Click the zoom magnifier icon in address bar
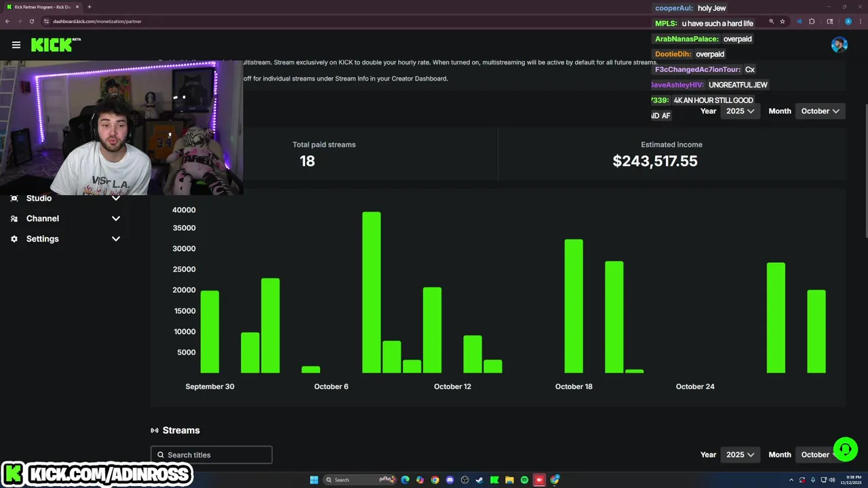The width and height of the screenshot is (868, 488). click(x=771, y=21)
